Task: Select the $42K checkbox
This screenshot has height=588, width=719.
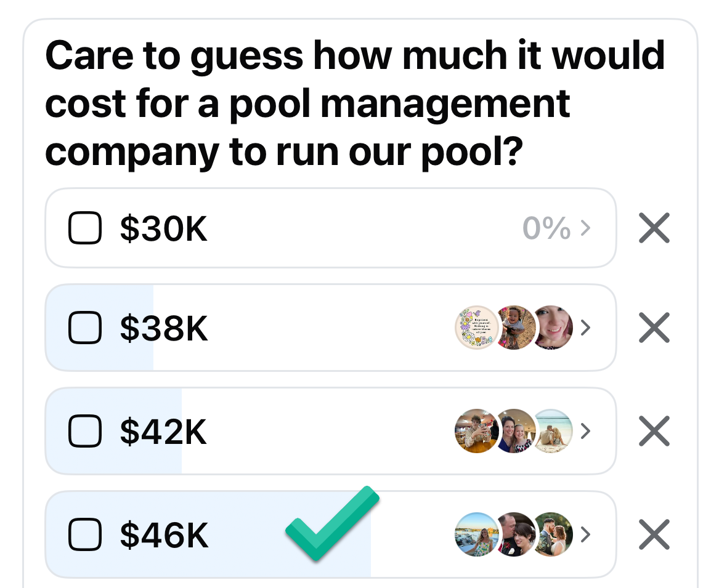Action: 85,431
